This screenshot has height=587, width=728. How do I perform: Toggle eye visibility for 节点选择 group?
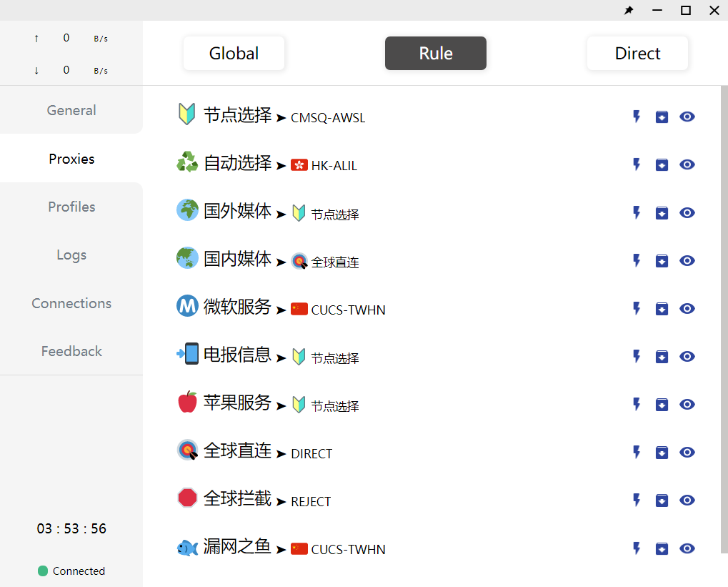point(687,117)
